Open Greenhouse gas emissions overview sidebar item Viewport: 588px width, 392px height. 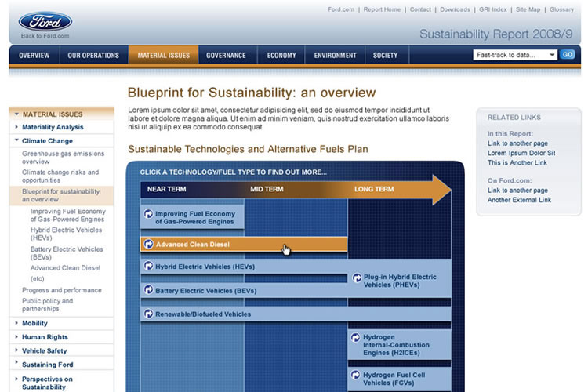63,158
